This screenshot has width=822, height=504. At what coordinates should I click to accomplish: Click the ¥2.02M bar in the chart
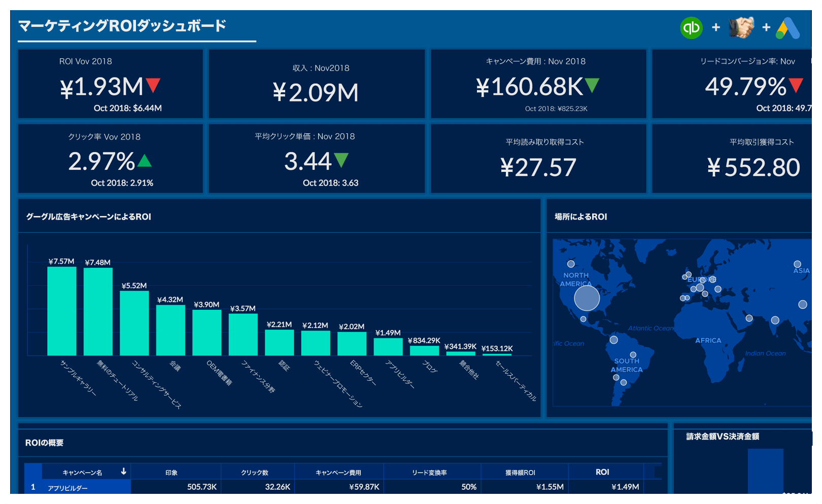(352, 343)
